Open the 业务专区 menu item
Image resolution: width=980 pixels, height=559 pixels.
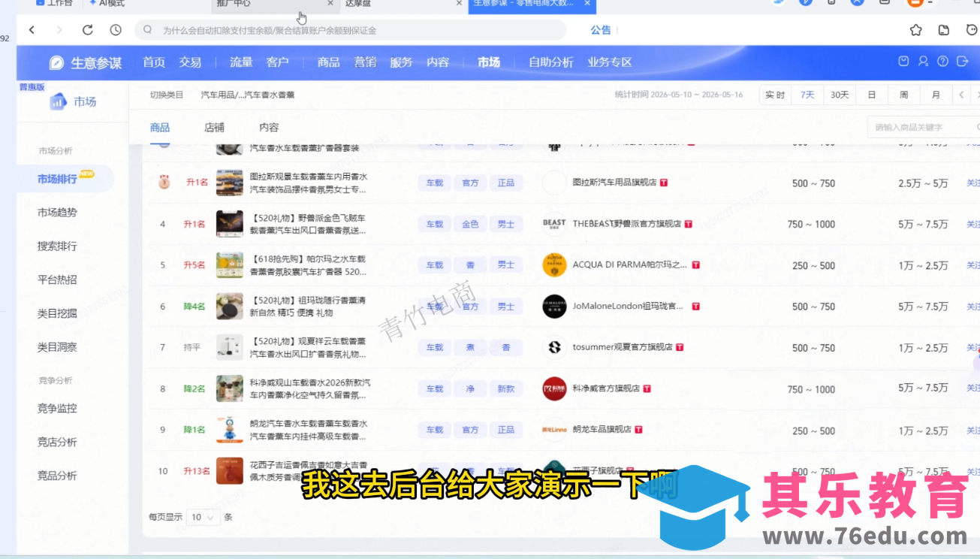click(610, 62)
